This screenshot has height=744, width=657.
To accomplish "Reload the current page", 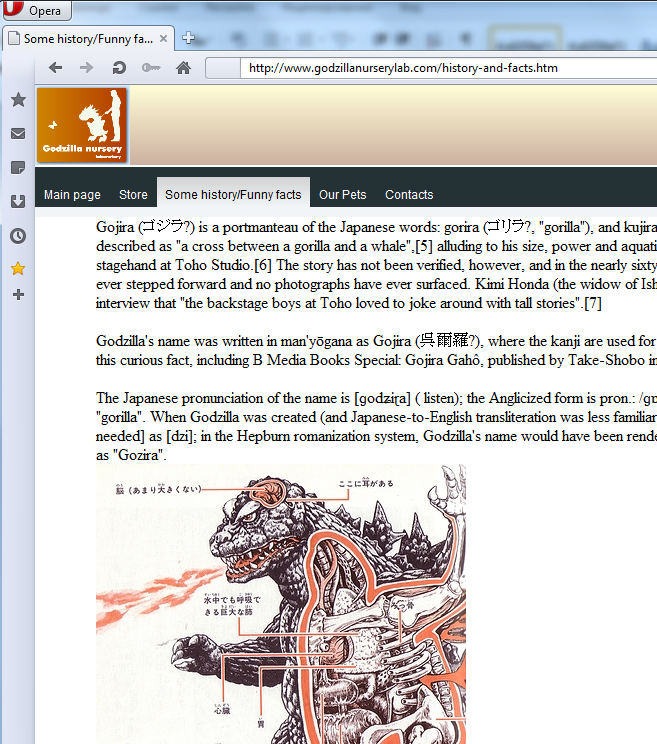I will [x=119, y=68].
